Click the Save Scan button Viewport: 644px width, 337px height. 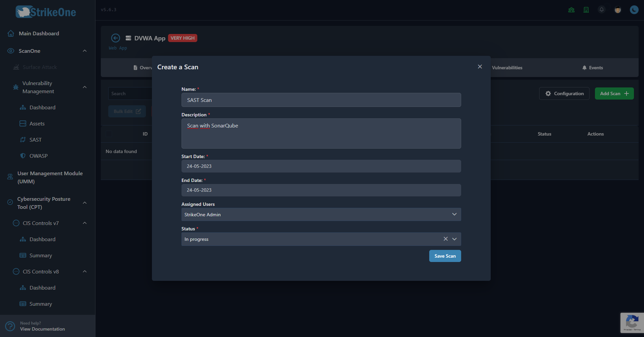(x=445, y=256)
